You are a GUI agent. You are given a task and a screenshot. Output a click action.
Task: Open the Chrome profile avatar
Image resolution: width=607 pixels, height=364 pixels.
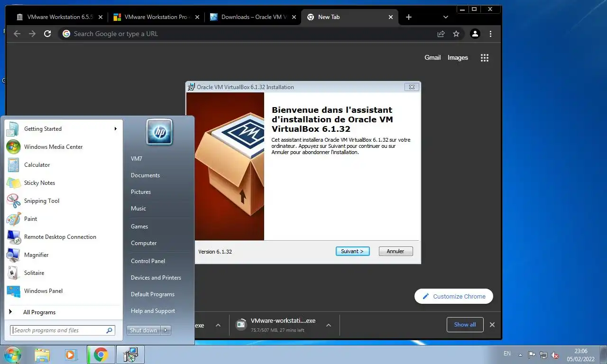(x=475, y=34)
